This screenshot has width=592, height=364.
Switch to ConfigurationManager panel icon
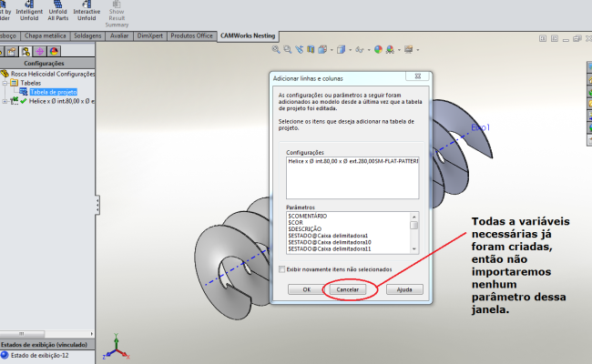(27, 51)
